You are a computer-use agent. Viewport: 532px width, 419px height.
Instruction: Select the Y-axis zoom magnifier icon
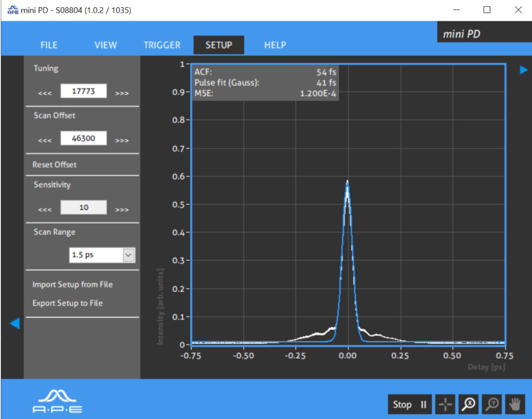click(492, 404)
